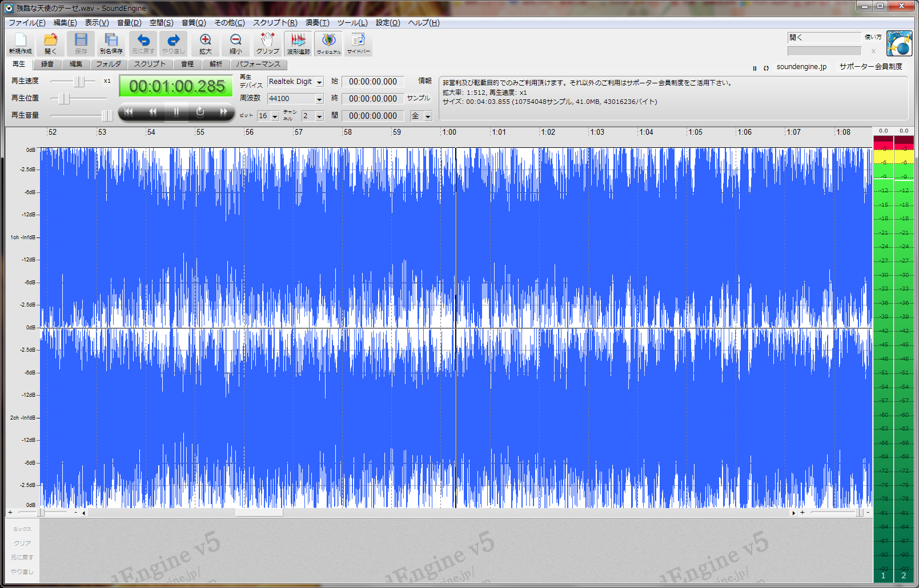Image resolution: width=919 pixels, height=588 pixels.
Task: Switch to the スクリプト tab
Action: 150,65
